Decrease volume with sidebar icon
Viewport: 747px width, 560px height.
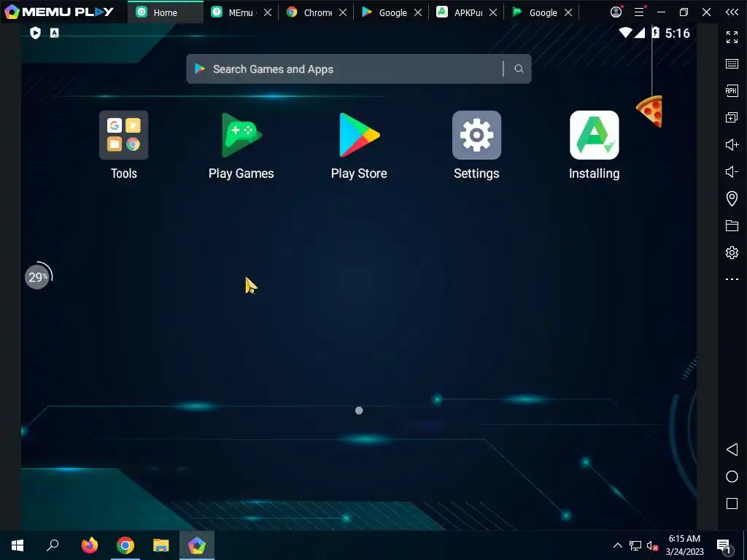[732, 171]
